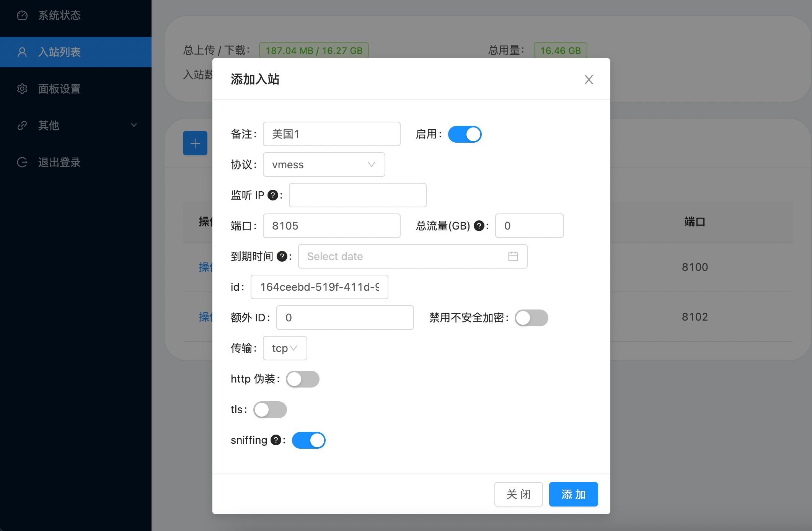Image resolution: width=812 pixels, height=531 pixels.
Task: Click the inbound list user icon
Action: (x=22, y=52)
